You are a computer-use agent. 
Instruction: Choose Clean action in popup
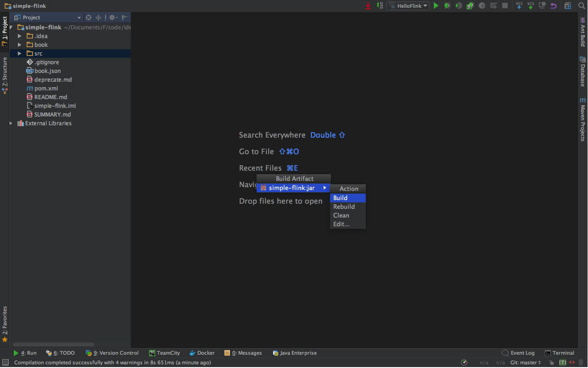coord(348,216)
